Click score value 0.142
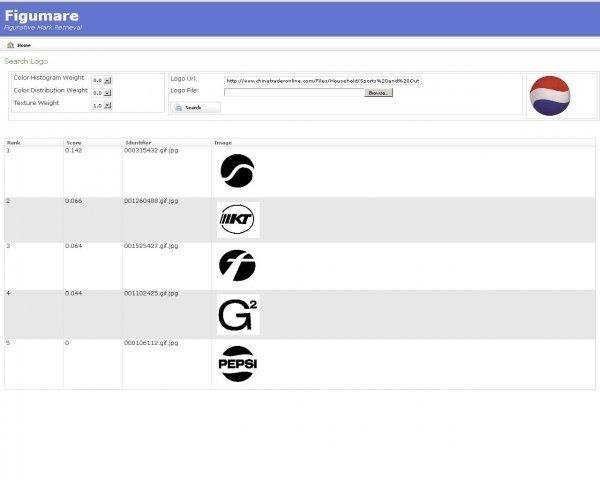The width and height of the screenshot is (600, 480). point(73,150)
